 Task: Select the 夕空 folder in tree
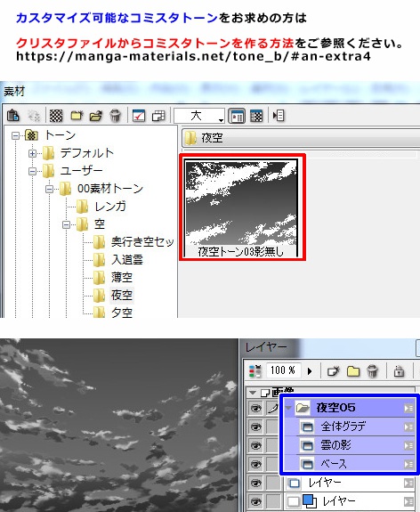(121, 313)
